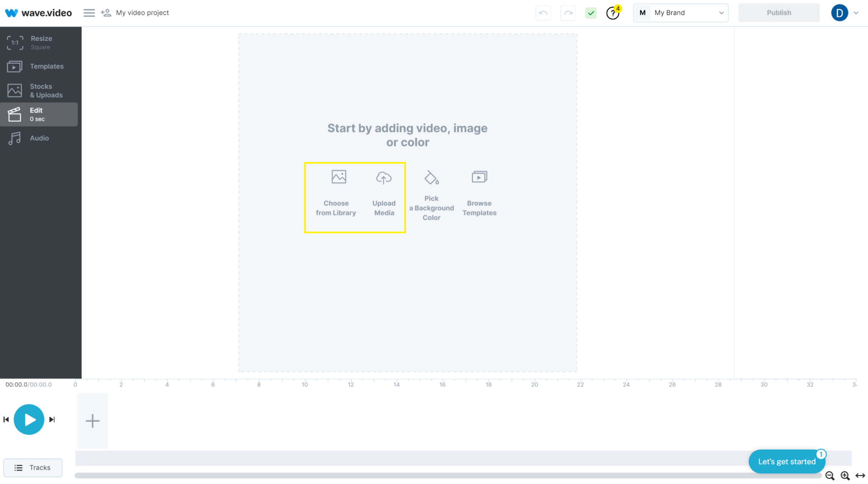Click the My video project title
This screenshot has height=484, width=868.
coord(141,13)
